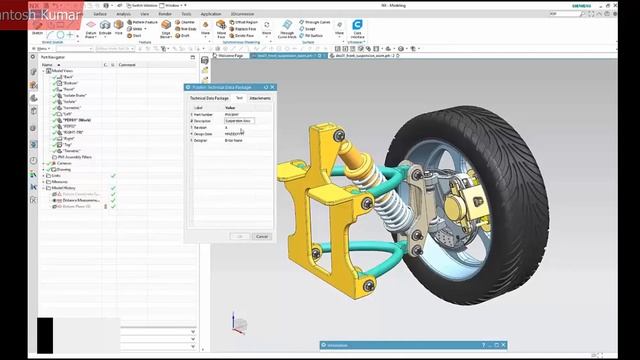
Task: Open More in the Feature group
Action: [x=205, y=28]
